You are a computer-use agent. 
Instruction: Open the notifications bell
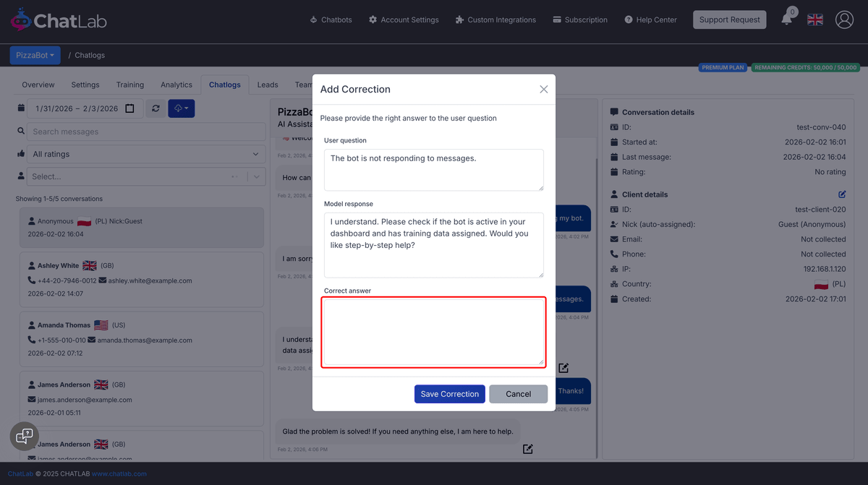coord(787,20)
